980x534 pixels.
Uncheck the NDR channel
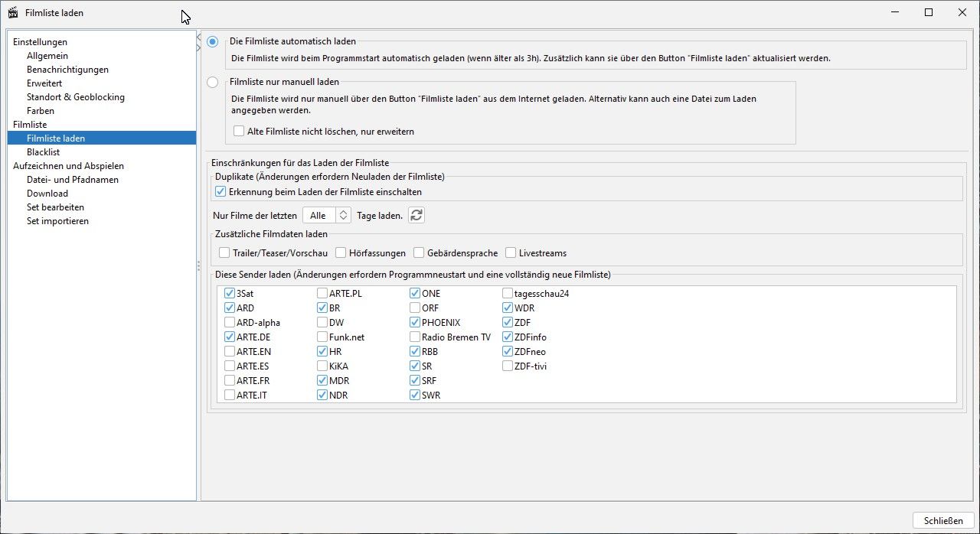322,395
